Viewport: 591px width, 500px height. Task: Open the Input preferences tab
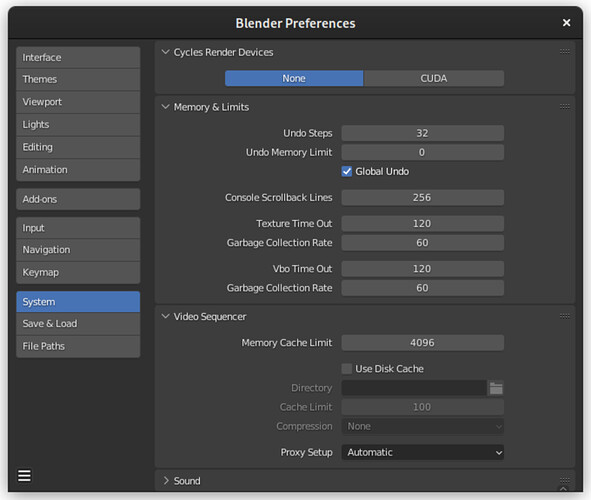[78, 228]
